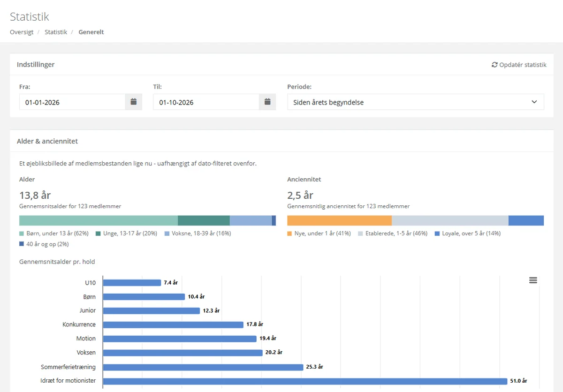This screenshot has height=392, width=563.
Task: Toggle Børn under 13 år legend swatch
Action: [x=22, y=234]
